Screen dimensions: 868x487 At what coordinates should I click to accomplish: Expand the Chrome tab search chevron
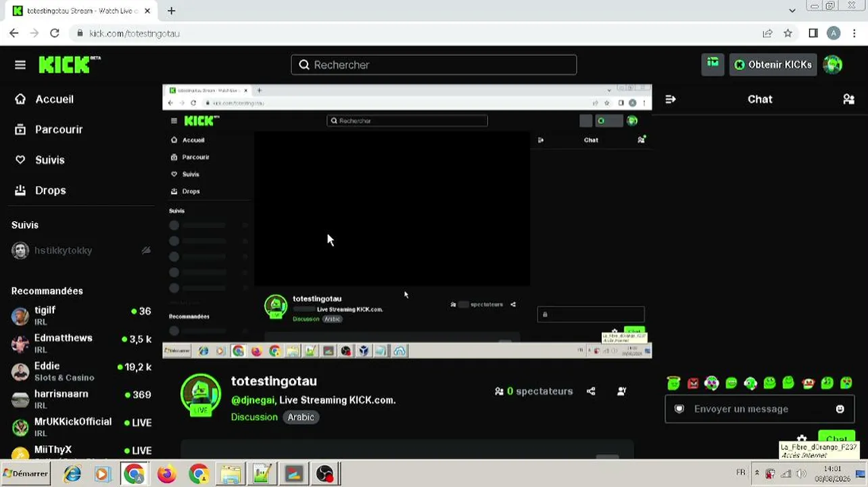pos(792,11)
